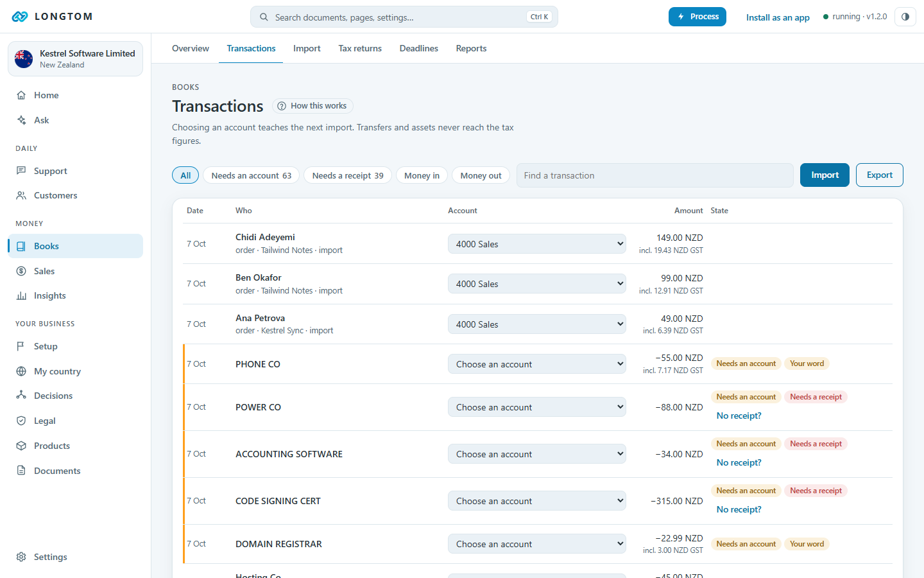Toggle the dark theme icon
The image size is (924, 578).
(x=905, y=17)
